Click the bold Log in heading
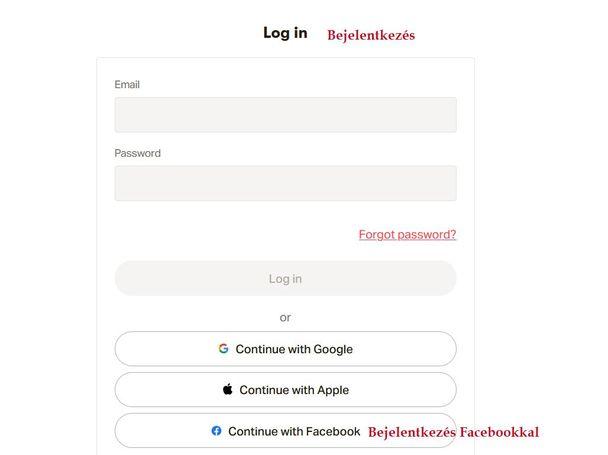Image resolution: width=608 pixels, height=455 pixels. [x=285, y=33]
